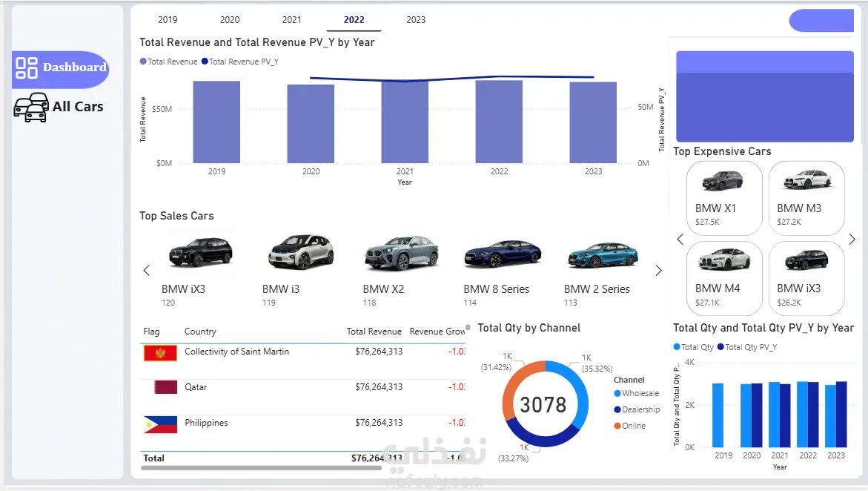Select the BMW iX3 car image

200,252
